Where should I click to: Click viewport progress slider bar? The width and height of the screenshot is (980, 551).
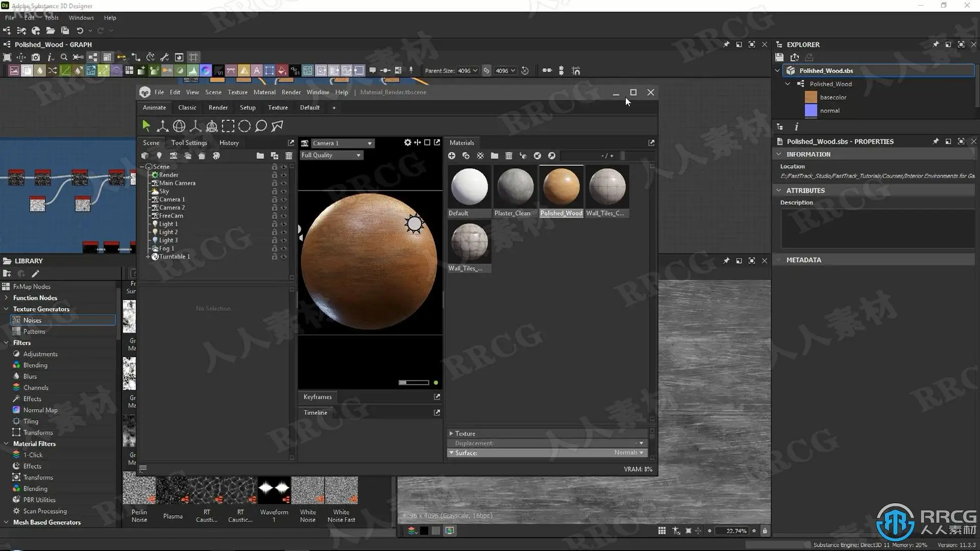[414, 383]
